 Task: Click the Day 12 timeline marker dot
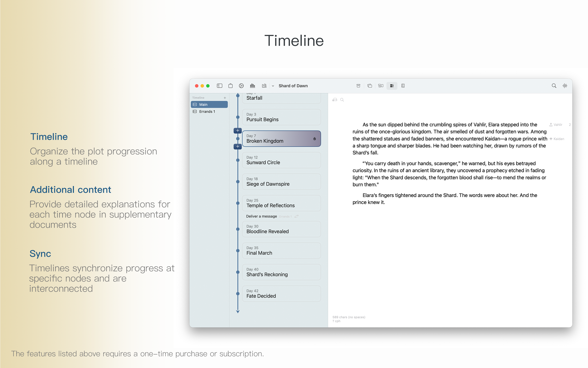[238, 160]
